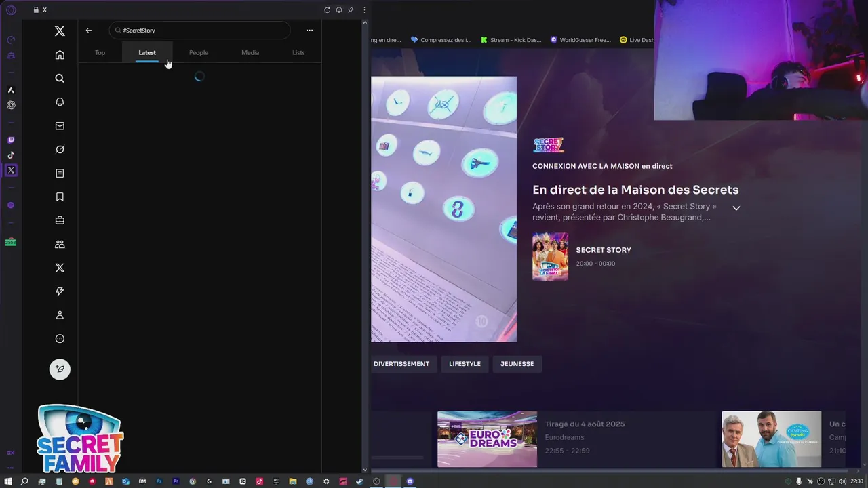Open the volume control in system tray
868x488 pixels.
842,481
